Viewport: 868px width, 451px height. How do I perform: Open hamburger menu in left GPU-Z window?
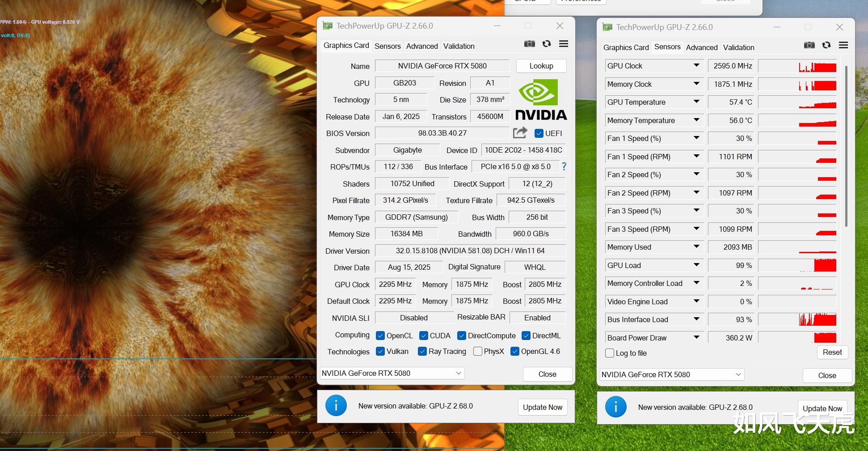click(x=564, y=44)
